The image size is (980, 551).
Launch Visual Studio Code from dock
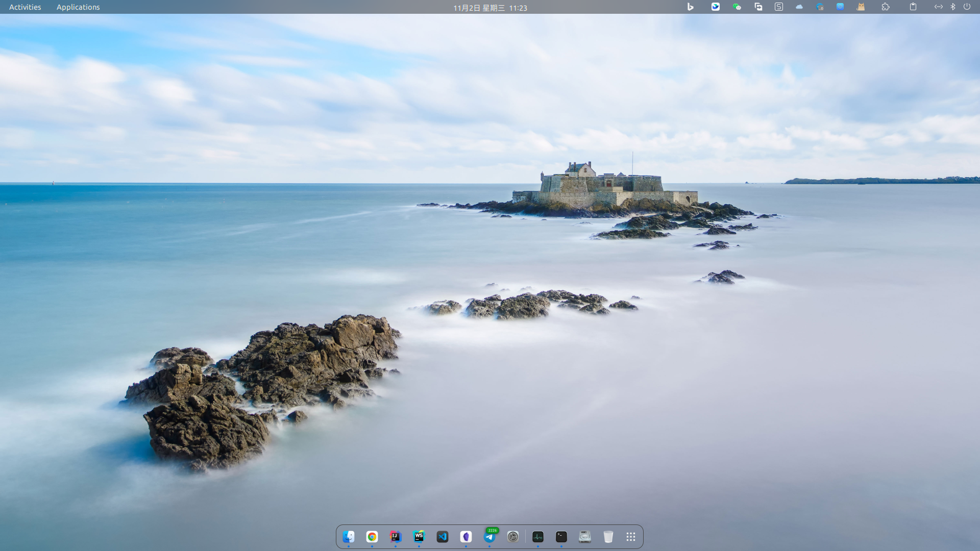(443, 537)
